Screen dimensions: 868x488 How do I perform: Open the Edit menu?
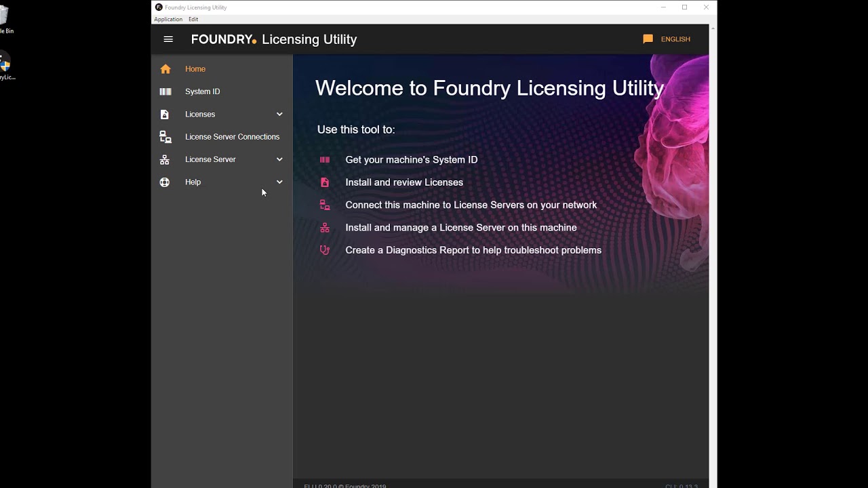pos(193,20)
